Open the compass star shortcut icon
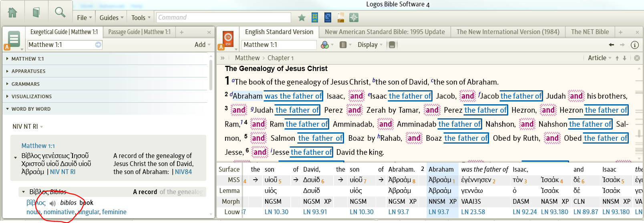Viewport: 644px width, 223px height. (x=354, y=18)
